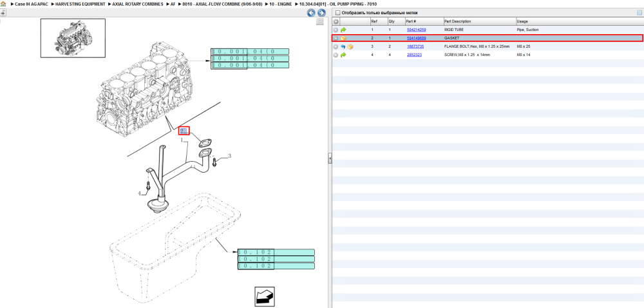Add SCREW row with plus icon
Viewport: 644px width, 308px height.
coord(336,55)
